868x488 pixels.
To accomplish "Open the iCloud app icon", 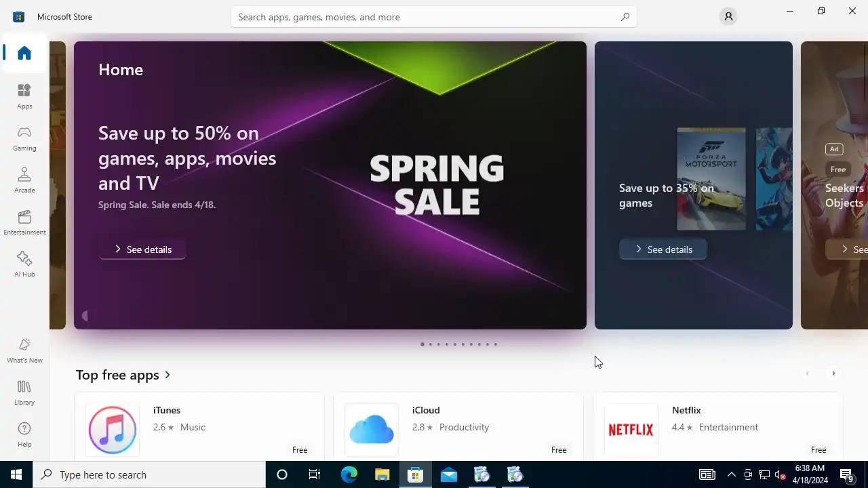I will [372, 430].
